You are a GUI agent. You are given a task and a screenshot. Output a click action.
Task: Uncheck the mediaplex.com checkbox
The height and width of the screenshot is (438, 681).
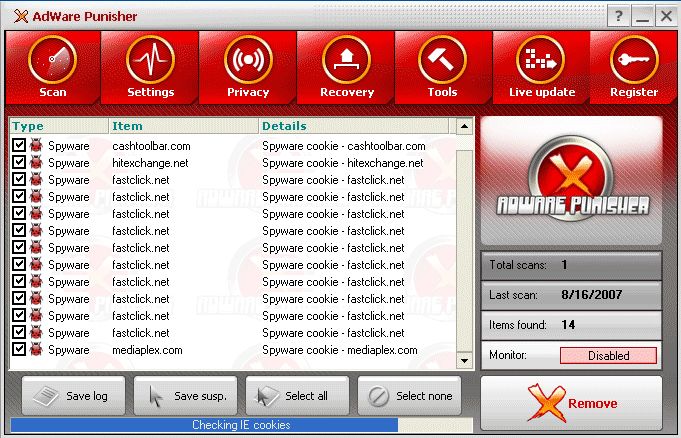[x=19, y=349]
